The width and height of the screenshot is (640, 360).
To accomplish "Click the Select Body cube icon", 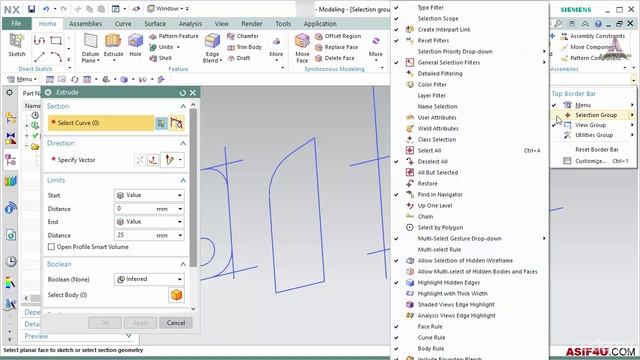I will point(176,295).
